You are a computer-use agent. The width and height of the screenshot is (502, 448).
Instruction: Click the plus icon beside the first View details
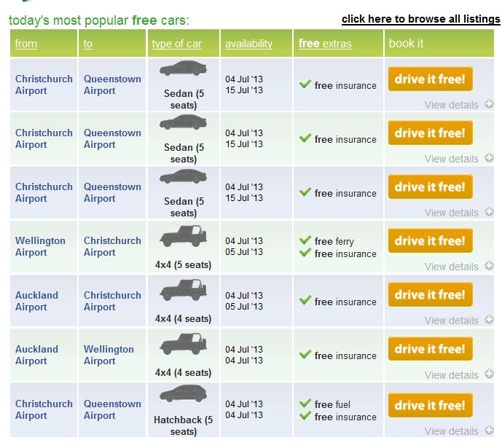490,104
